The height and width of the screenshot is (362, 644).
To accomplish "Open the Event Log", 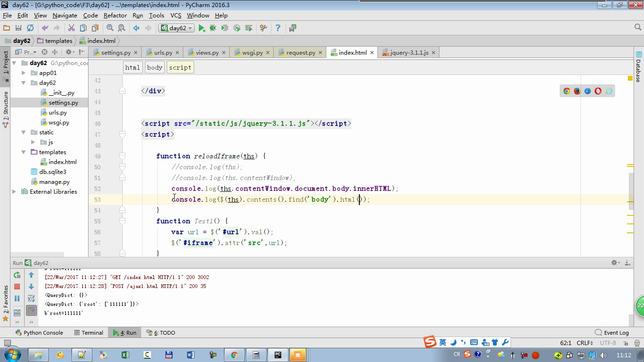I will coord(612,333).
